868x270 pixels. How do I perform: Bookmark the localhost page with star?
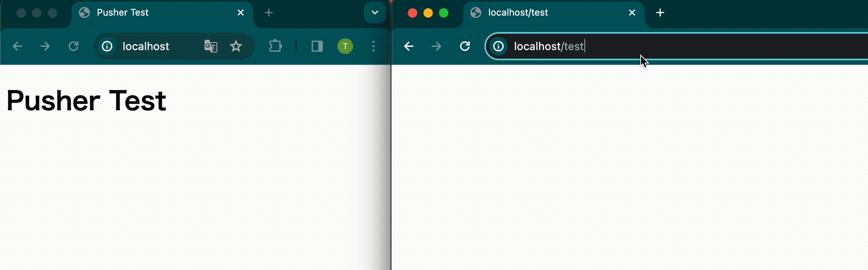click(x=236, y=47)
